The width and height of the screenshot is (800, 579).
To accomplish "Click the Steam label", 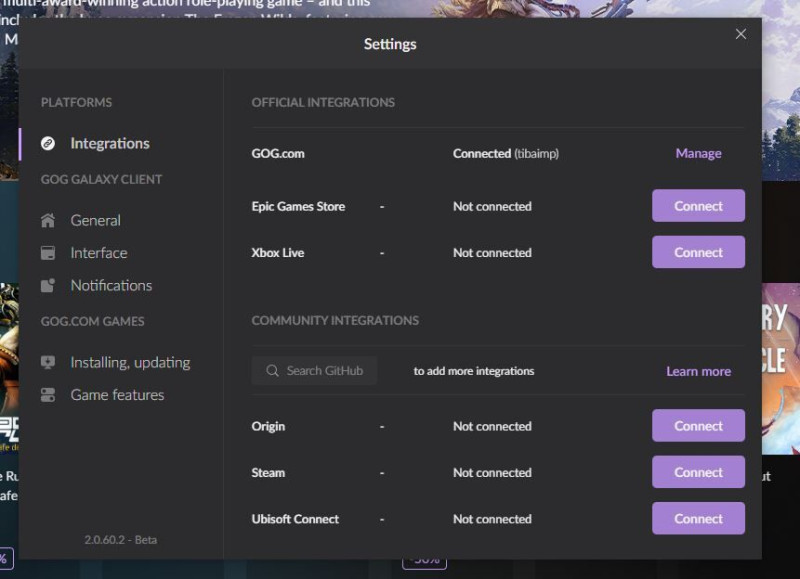I will tap(268, 473).
